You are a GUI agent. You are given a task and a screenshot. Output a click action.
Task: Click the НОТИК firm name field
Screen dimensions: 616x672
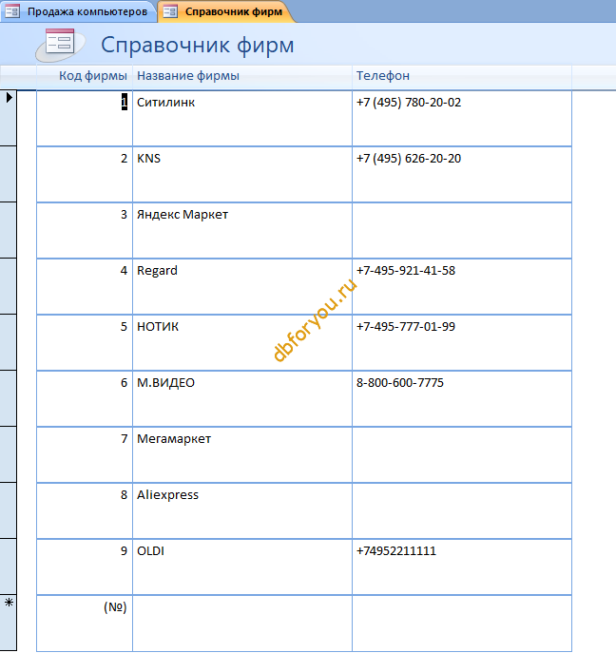(x=242, y=343)
